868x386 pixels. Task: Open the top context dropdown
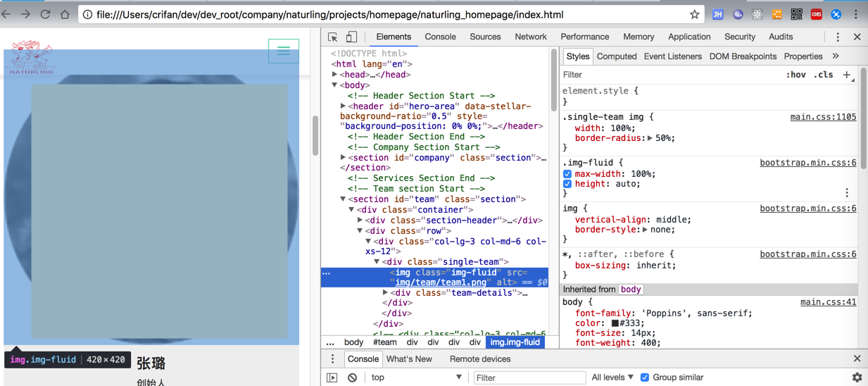point(417,378)
